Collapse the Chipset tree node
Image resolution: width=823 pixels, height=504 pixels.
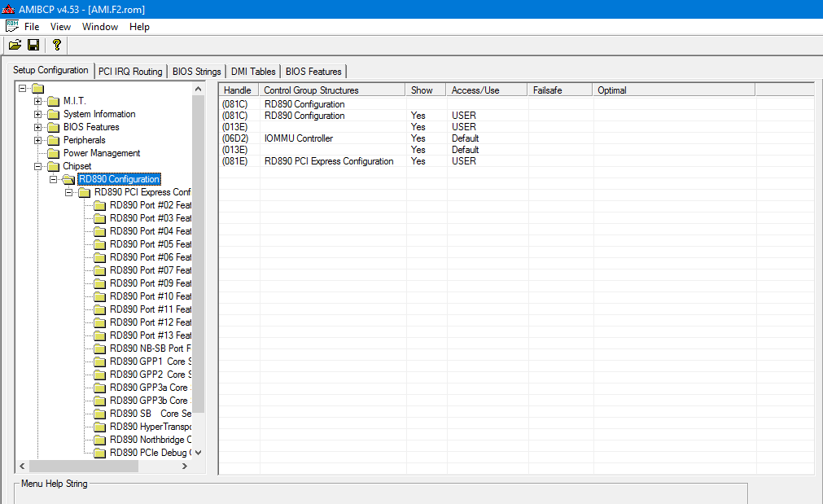pos(37,166)
